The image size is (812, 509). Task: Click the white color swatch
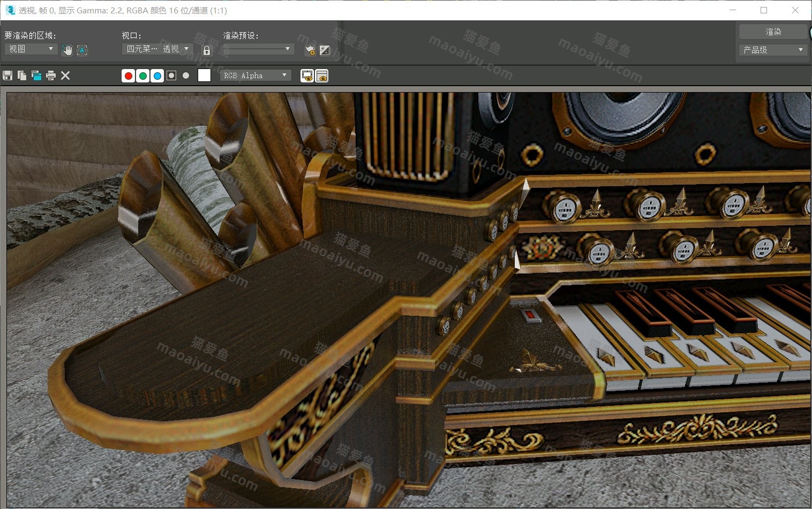tap(204, 75)
